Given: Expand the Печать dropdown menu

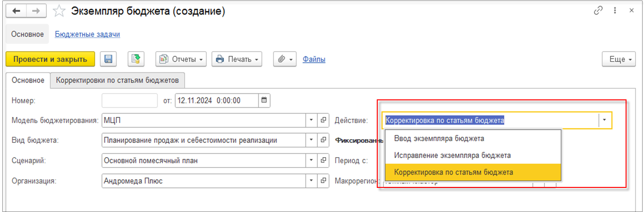Looking at the screenshot, I should 238,59.
